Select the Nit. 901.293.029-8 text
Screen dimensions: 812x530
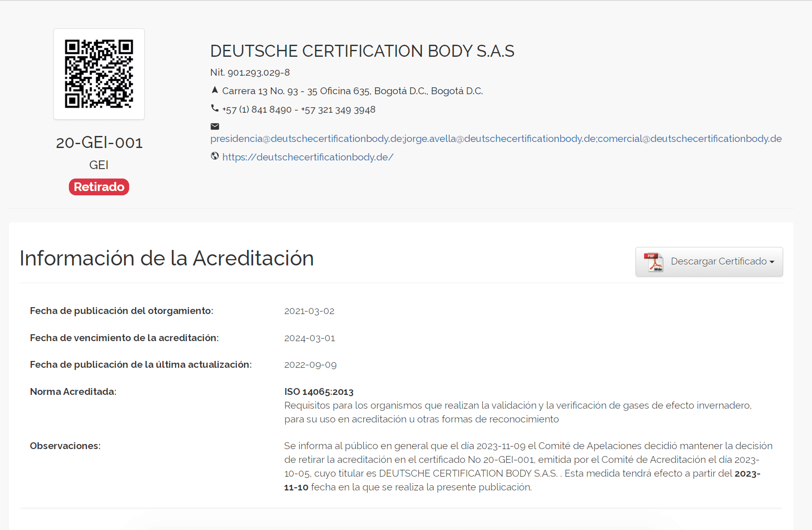[x=250, y=72]
